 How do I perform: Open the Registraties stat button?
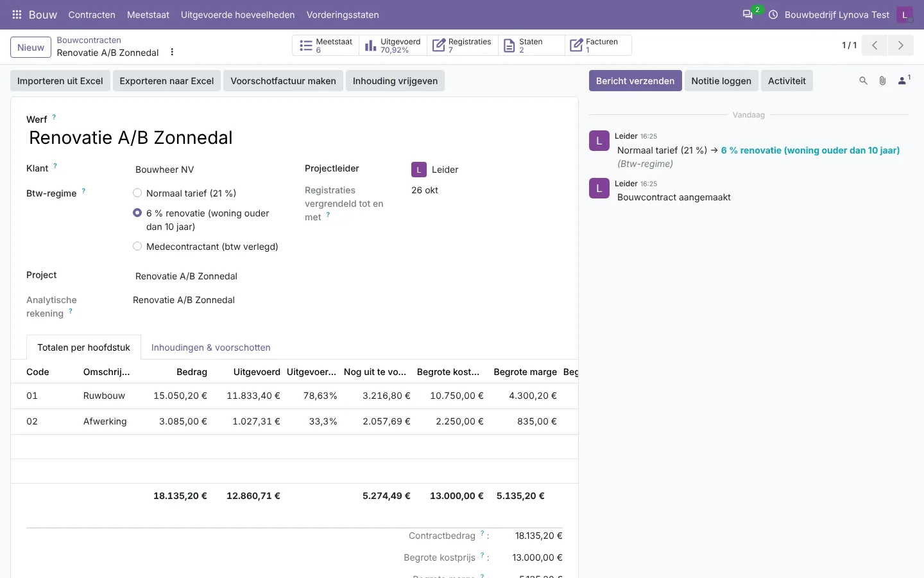pyautogui.click(x=462, y=46)
